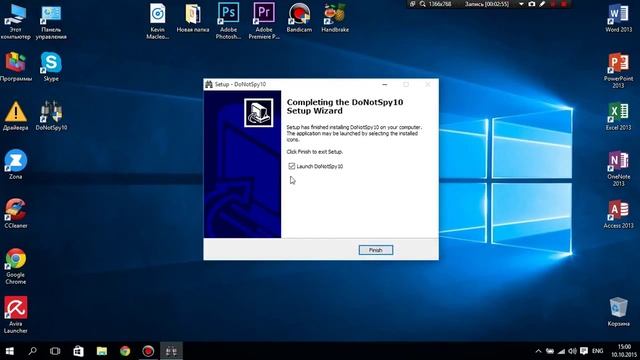Open taskbar search magnifier
Image resolution: width=640 pixels, height=360 pixels.
33,351
